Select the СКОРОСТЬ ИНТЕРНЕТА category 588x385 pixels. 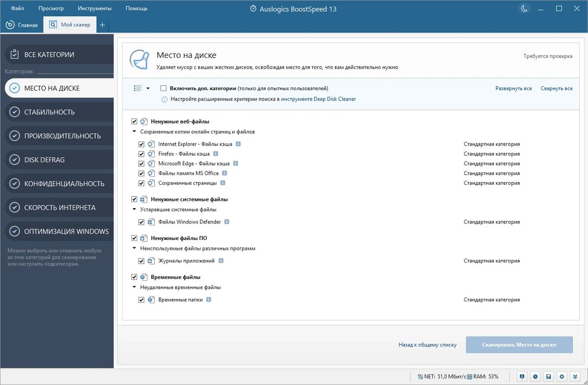[59, 207]
